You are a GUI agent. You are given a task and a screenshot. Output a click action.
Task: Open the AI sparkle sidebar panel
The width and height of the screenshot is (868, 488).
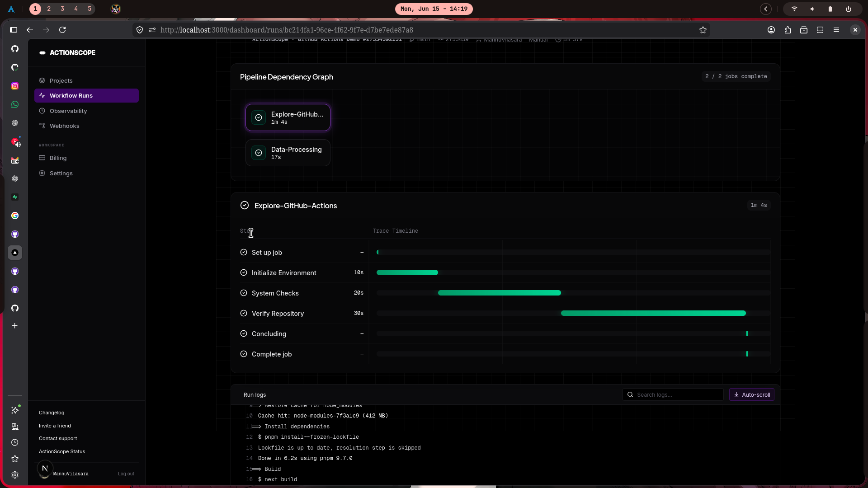click(x=15, y=410)
